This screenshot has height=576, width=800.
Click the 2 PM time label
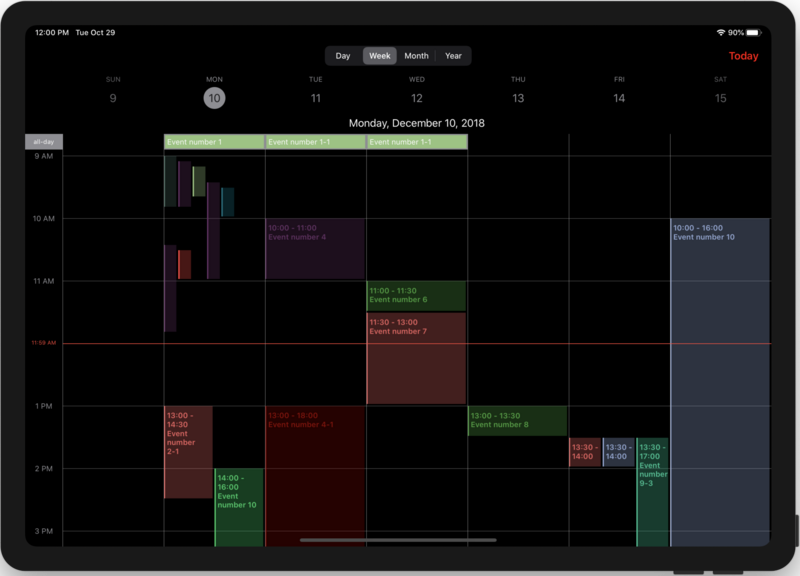point(44,469)
